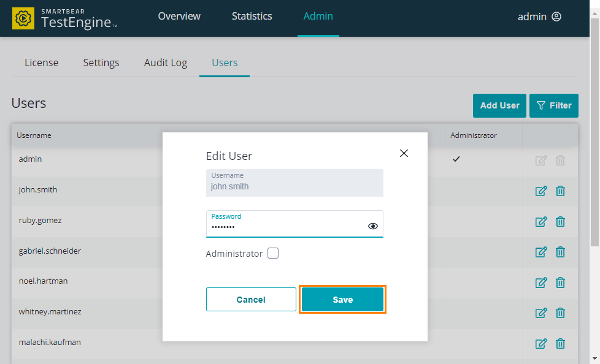The width and height of the screenshot is (600, 364).
Task: Close the Edit User dialog
Action: tap(404, 153)
